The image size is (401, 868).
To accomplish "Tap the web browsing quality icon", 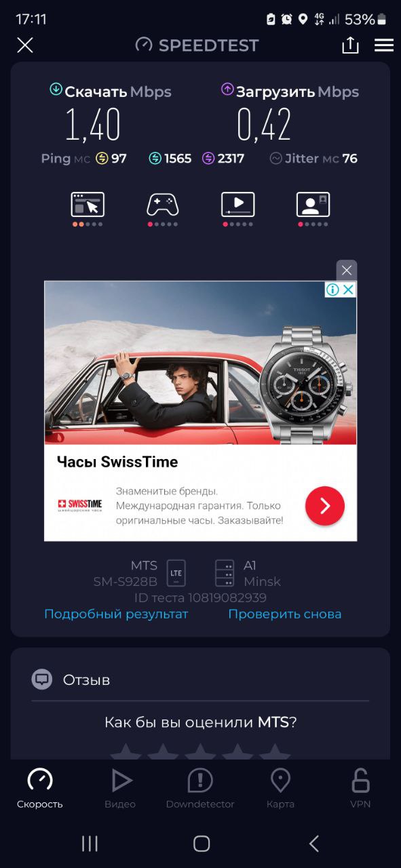I will (88, 204).
